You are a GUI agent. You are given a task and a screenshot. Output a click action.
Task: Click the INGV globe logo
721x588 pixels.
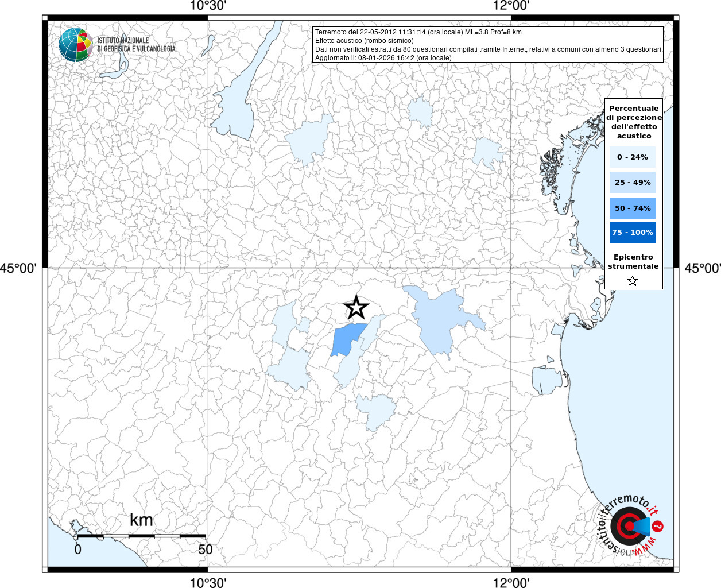[x=75, y=44]
